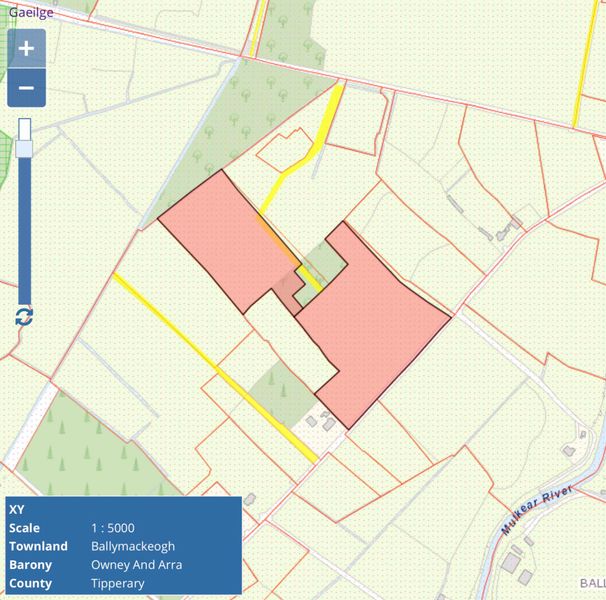
Task: Click the Townland value Ballymackeogh
Action: (133, 546)
